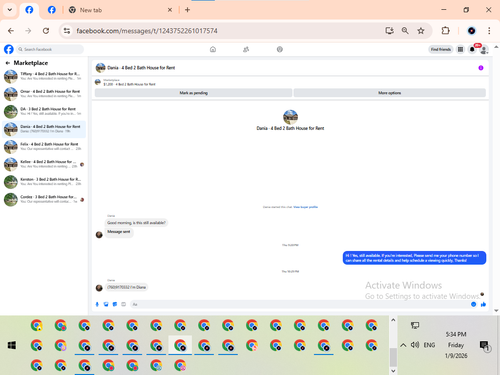Choose the GIF icon in the composer
Viewport: 500px width, 375px height.
pyautogui.click(x=123, y=304)
